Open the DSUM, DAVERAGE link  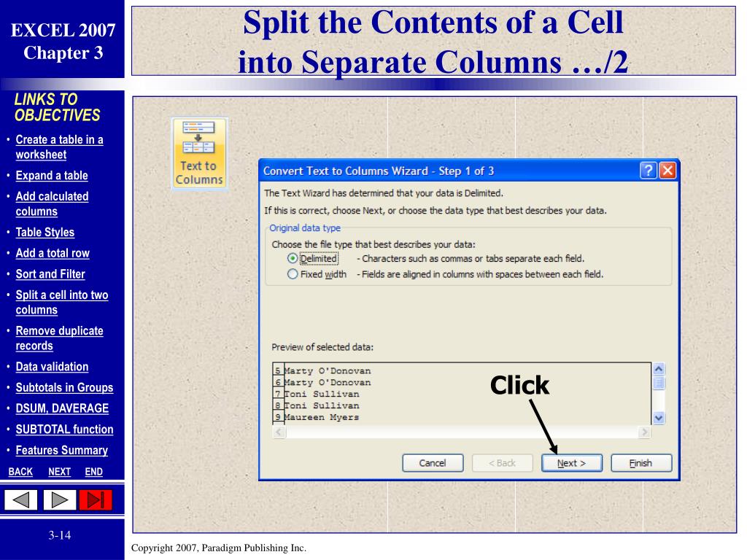62,408
